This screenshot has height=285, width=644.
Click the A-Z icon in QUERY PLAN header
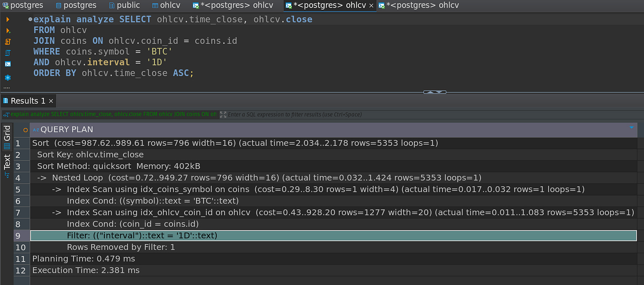coord(36,130)
